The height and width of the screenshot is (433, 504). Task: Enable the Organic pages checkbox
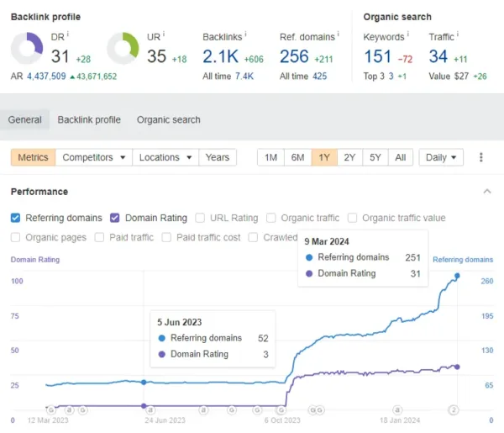[x=15, y=237]
